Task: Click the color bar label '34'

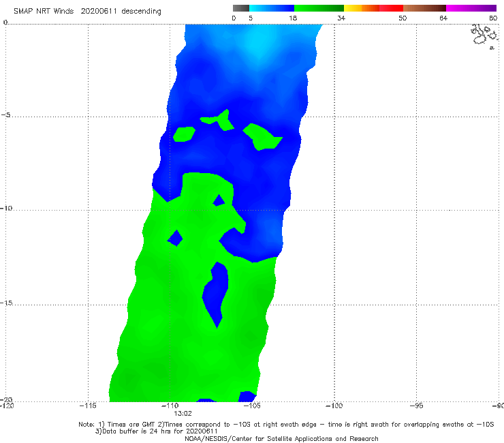Action: click(x=341, y=18)
